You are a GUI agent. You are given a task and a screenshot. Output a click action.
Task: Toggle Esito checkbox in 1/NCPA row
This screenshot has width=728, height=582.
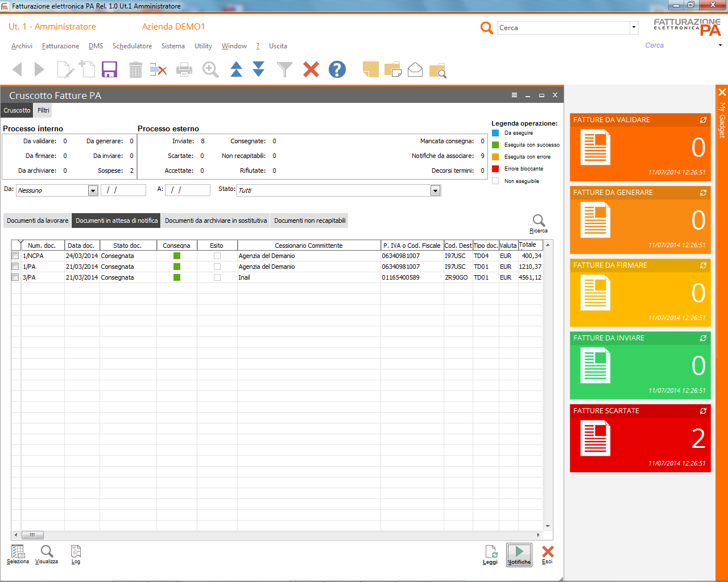click(217, 256)
